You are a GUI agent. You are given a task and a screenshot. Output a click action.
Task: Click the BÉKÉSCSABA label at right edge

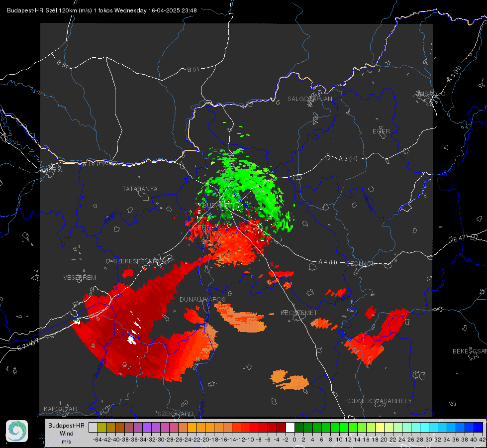(x=470, y=351)
